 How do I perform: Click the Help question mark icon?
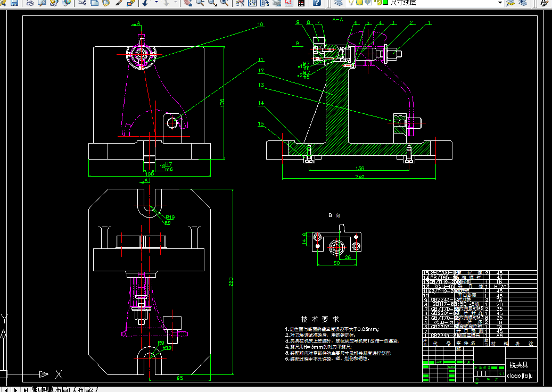317,3
